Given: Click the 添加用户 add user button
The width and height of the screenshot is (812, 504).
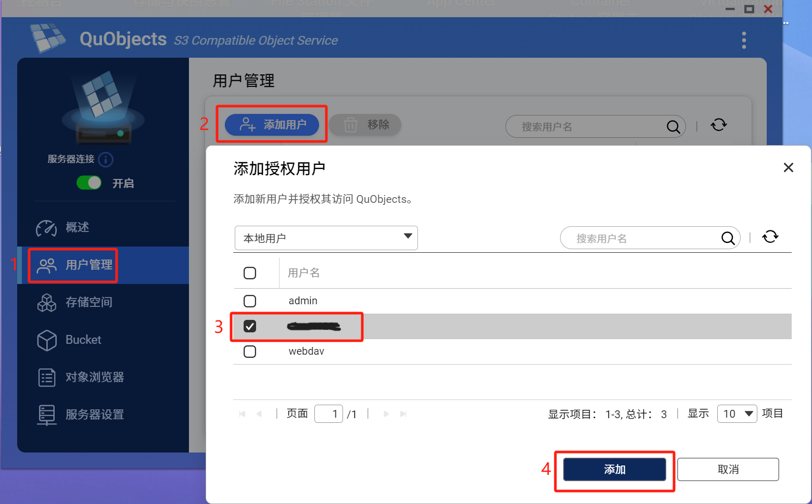Looking at the screenshot, I should 272,125.
